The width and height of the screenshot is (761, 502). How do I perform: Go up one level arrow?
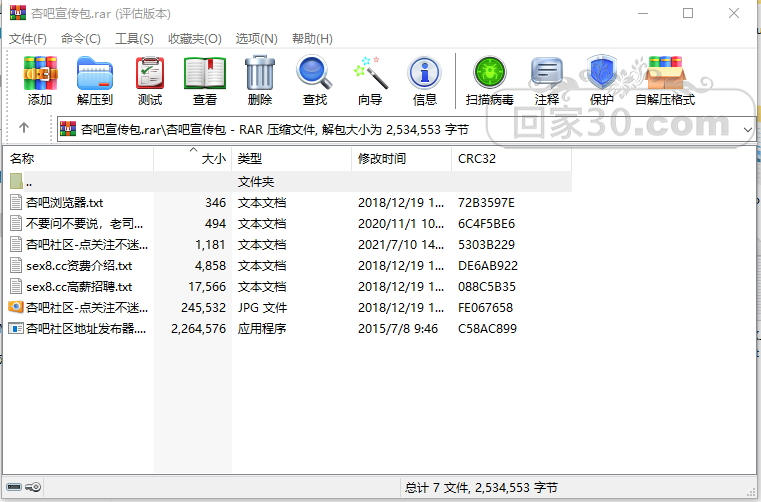(x=24, y=128)
